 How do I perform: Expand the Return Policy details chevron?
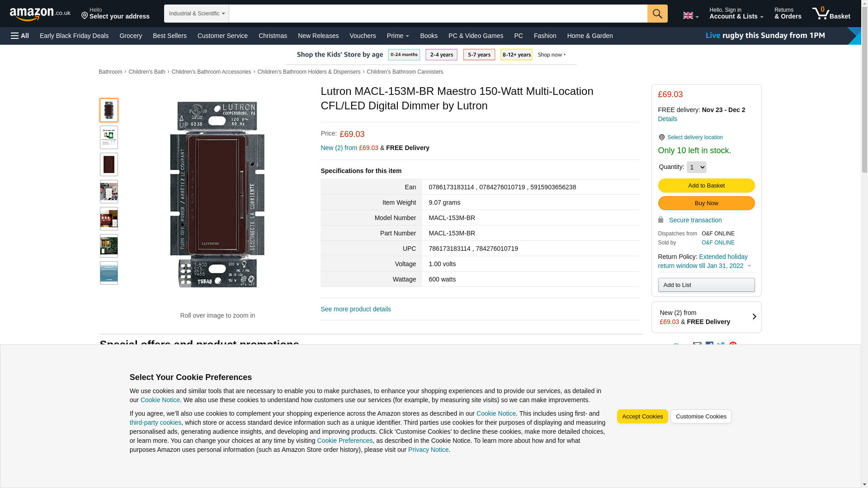749,266
